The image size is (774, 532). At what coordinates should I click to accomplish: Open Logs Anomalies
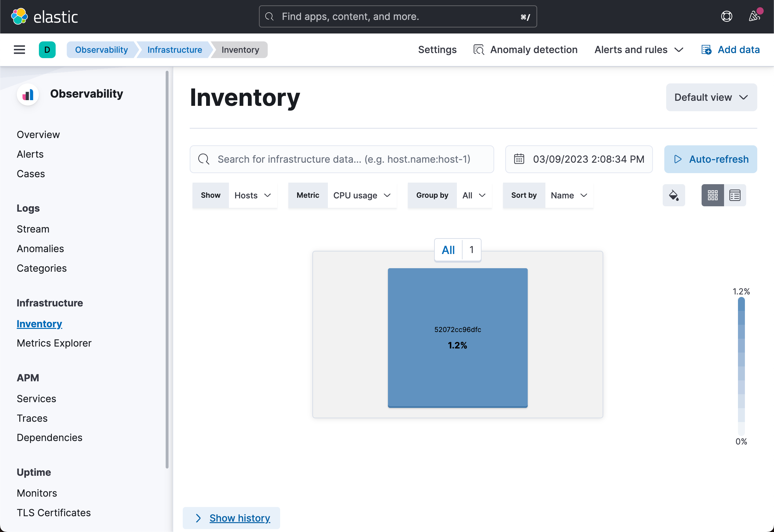click(x=40, y=249)
